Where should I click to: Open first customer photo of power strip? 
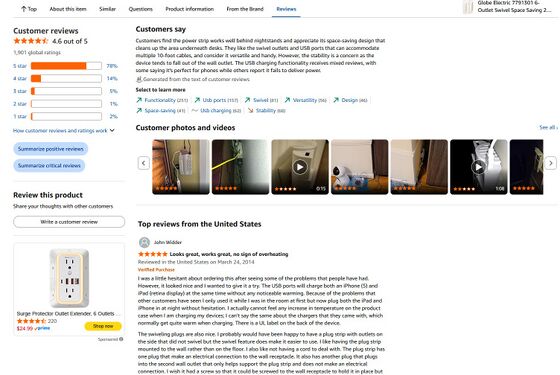point(181,167)
